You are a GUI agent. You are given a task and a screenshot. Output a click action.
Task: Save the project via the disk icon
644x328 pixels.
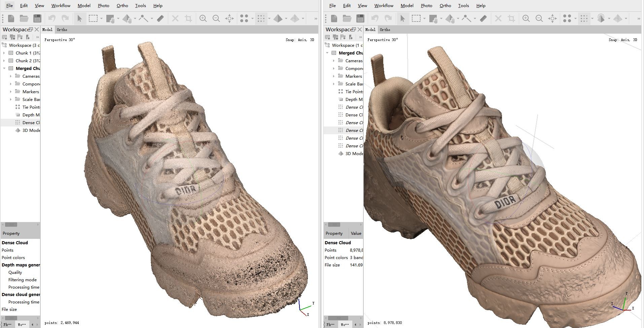[38, 19]
